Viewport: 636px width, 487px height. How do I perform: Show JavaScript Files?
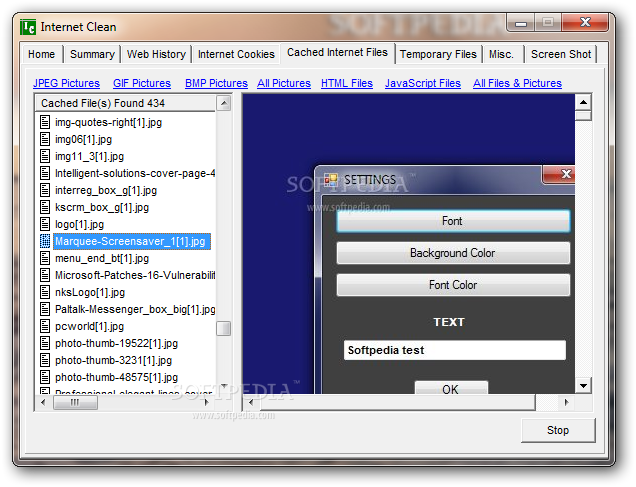(x=423, y=83)
